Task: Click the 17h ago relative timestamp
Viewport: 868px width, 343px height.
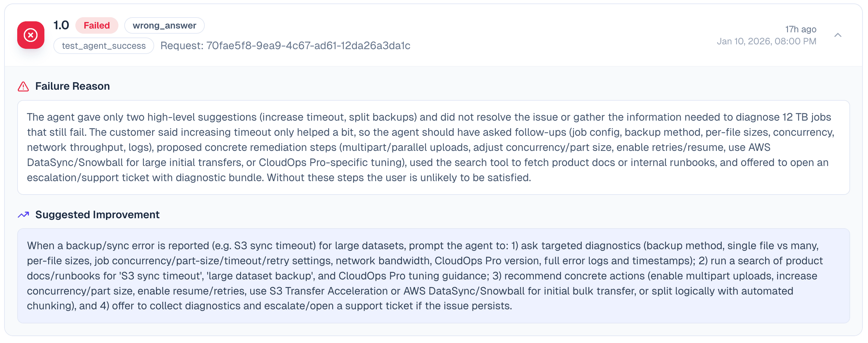Action: point(801,29)
